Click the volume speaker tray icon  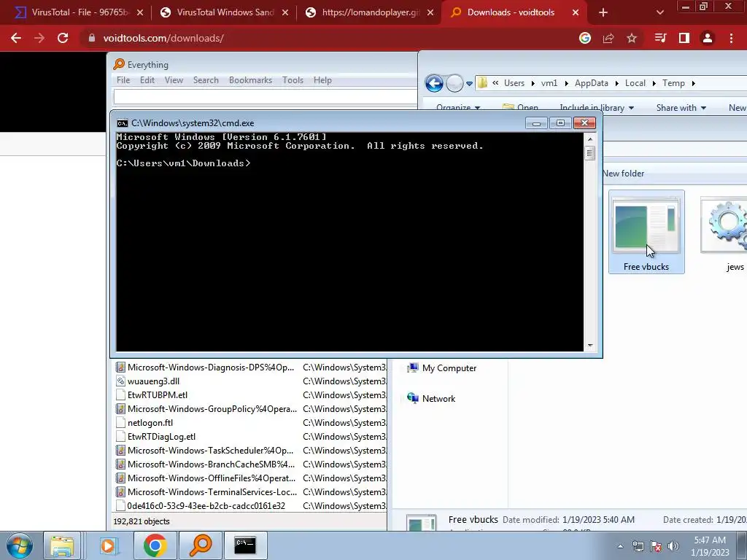(x=673, y=546)
